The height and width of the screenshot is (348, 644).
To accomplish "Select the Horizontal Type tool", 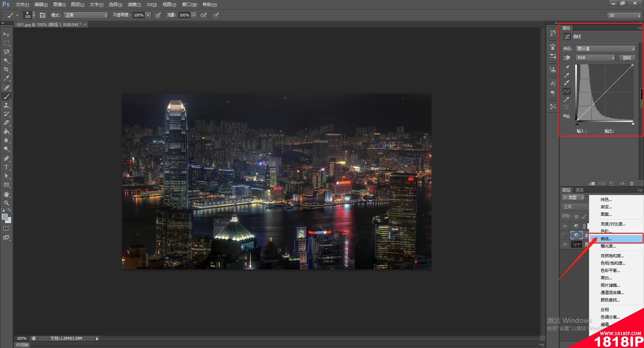I will [x=6, y=167].
